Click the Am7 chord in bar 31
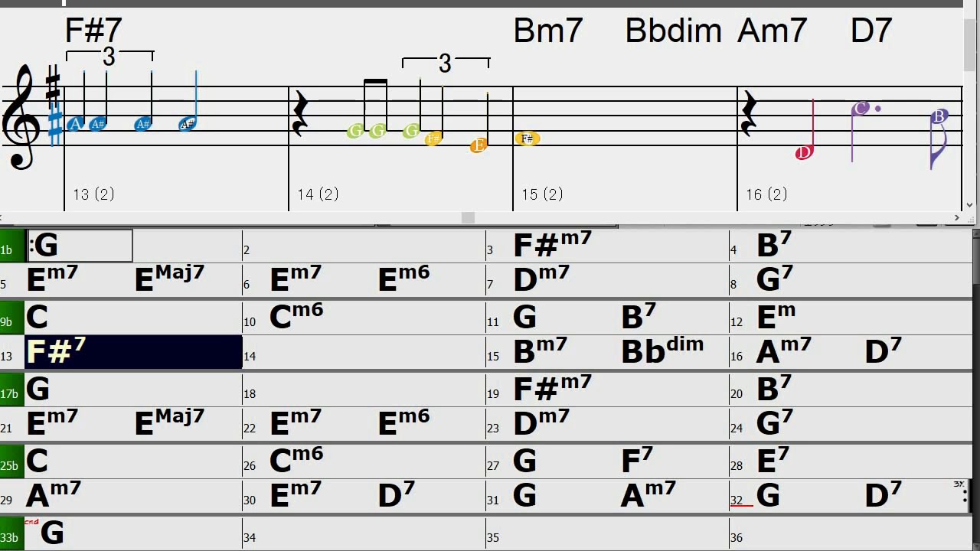This screenshot has height=551, width=980. (648, 496)
